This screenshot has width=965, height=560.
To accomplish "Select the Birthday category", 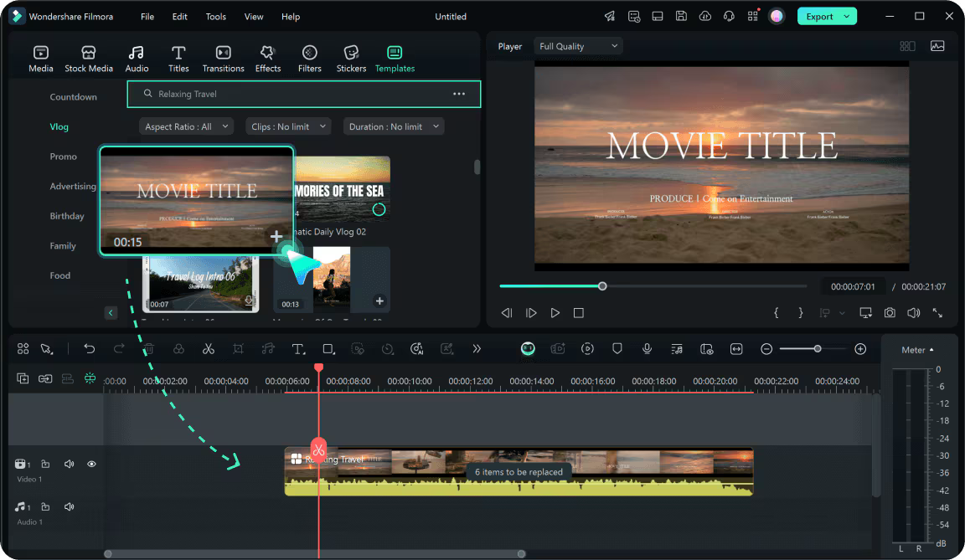I will [x=67, y=216].
